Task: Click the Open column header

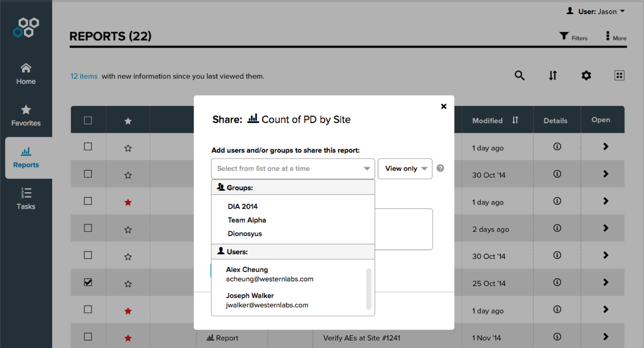Action: tap(601, 120)
